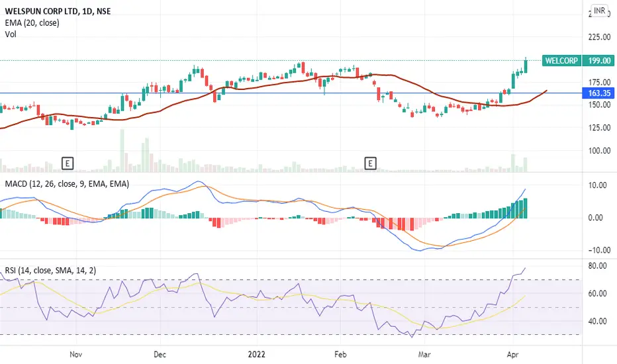Click the RSI 40.00 axis label

pos(597,321)
